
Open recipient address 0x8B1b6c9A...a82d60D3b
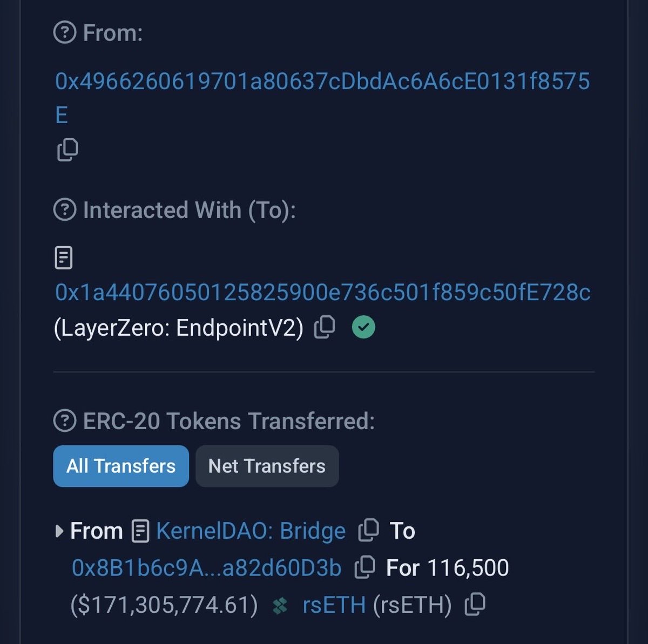(206, 568)
